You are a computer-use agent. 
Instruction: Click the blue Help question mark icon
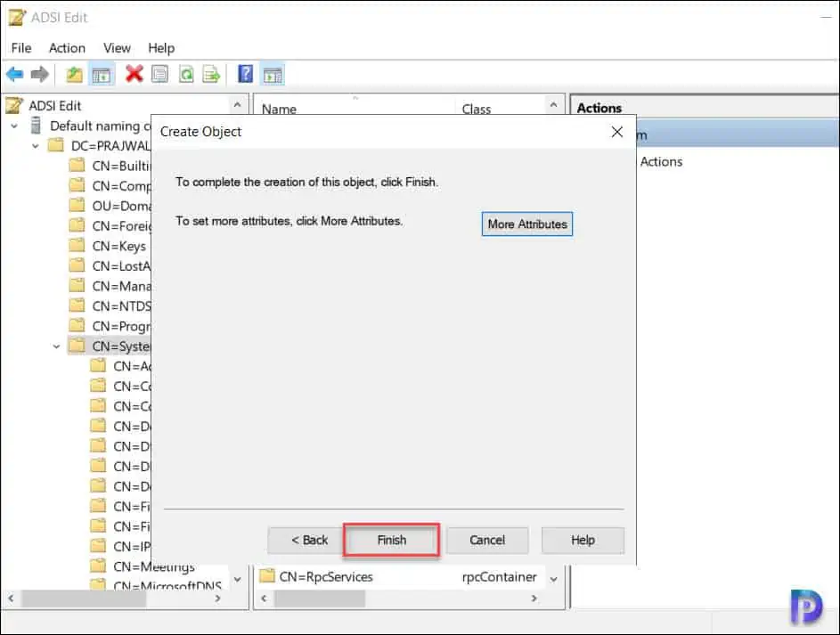(x=245, y=73)
